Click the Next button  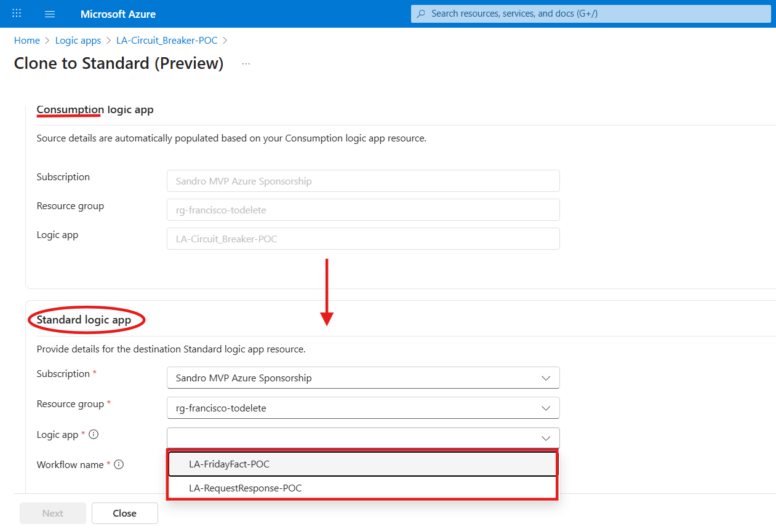pyautogui.click(x=53, y=513)
